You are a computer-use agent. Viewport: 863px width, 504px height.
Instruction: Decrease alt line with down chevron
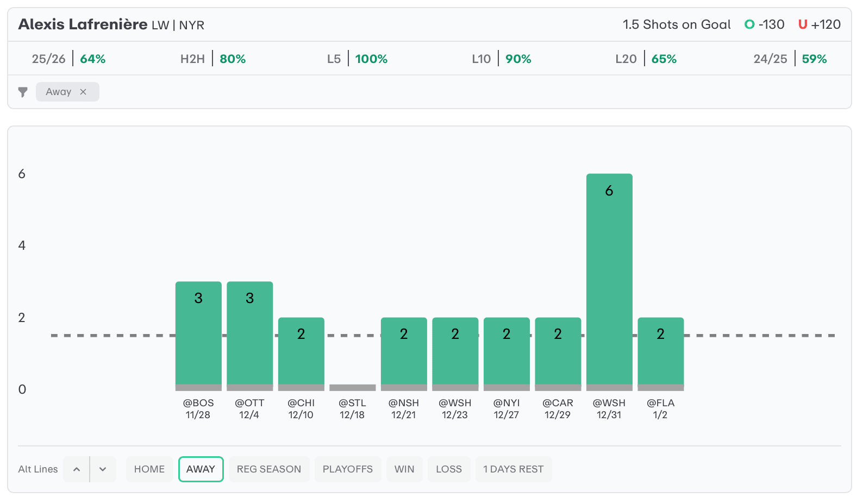click(103, 469)
